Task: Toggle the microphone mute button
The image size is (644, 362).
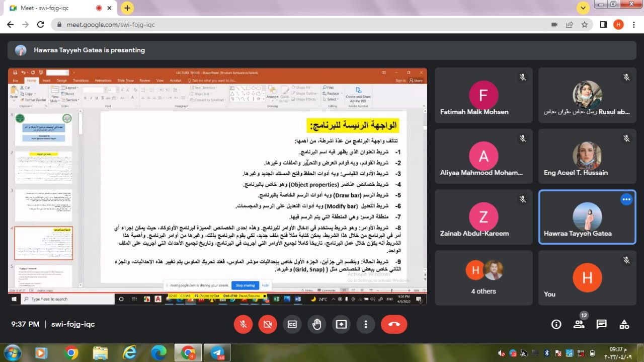Action: (x=243, y=324)
